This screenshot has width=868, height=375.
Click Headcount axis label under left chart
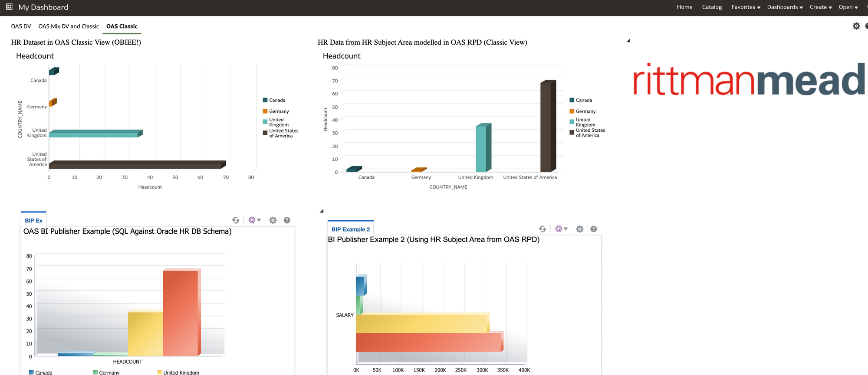point(150,187)
